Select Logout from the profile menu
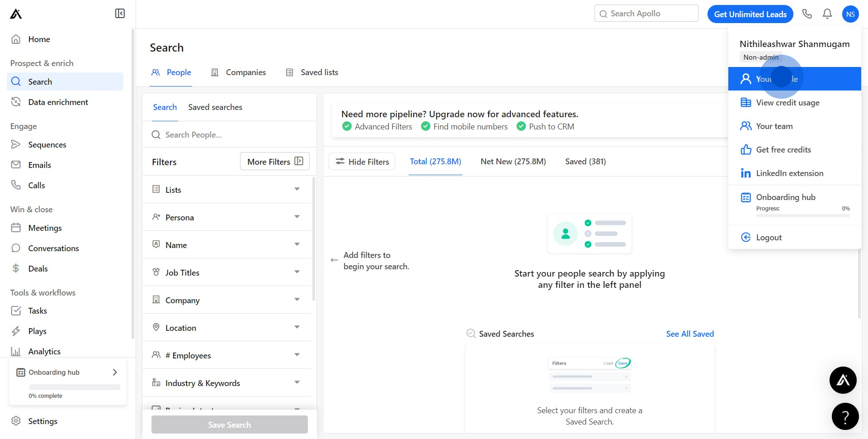 769,238
